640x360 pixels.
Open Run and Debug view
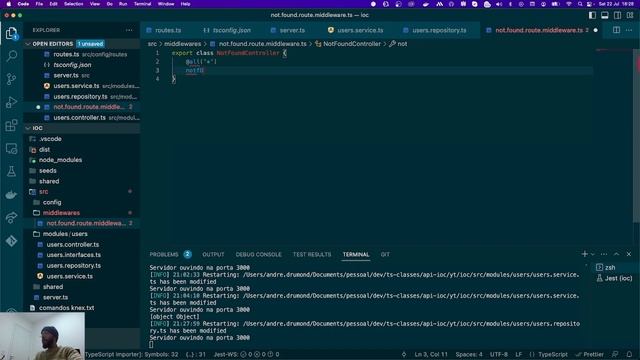(11, 102)
